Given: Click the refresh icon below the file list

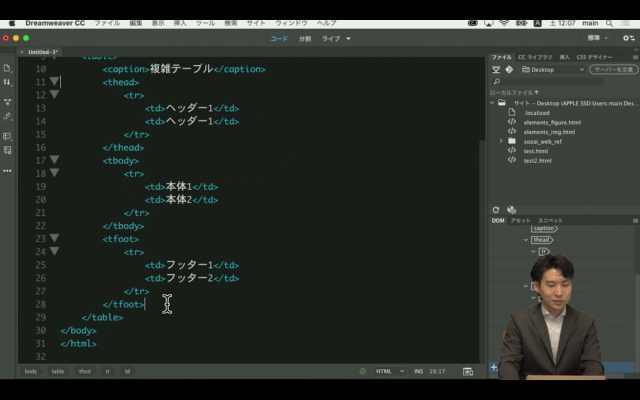Looking at the screenshot, I should 496,210.
